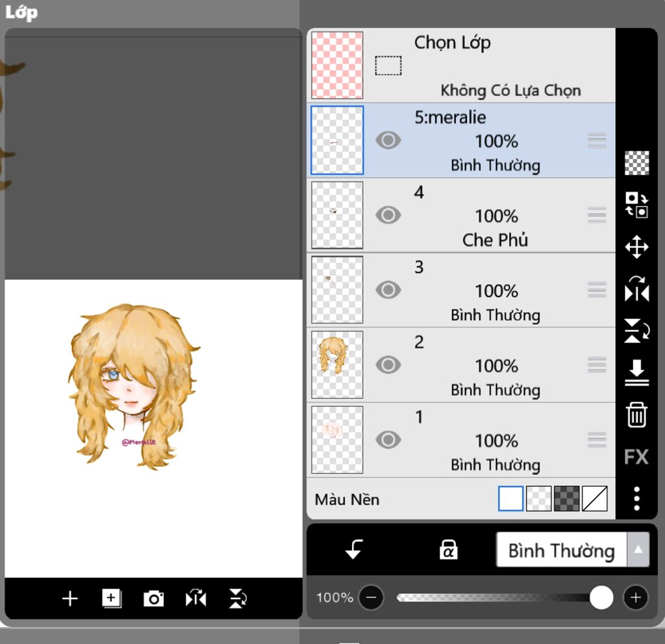Click the Màu Nền label
Image resolution: width=665 pixels, height=644 pixels.
pyautogui.click(x=347, y=499)
